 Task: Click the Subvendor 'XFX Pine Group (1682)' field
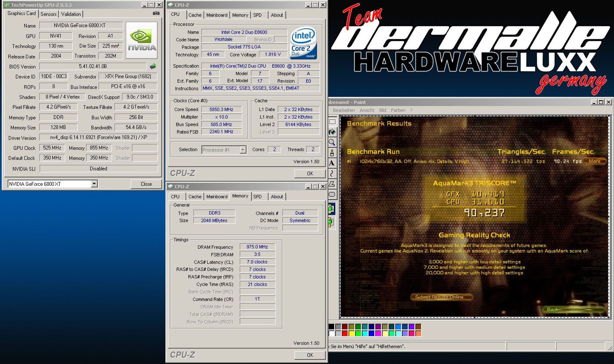[x=128, y=76]
